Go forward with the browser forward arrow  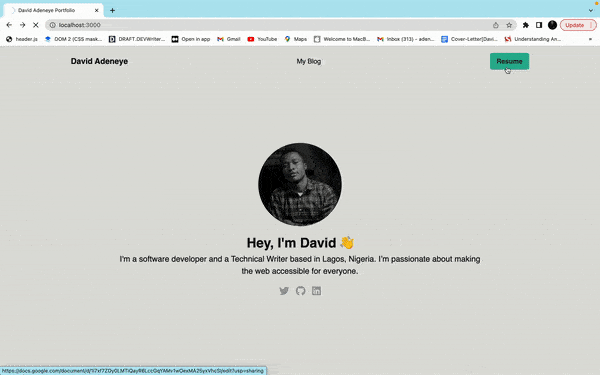23,25
